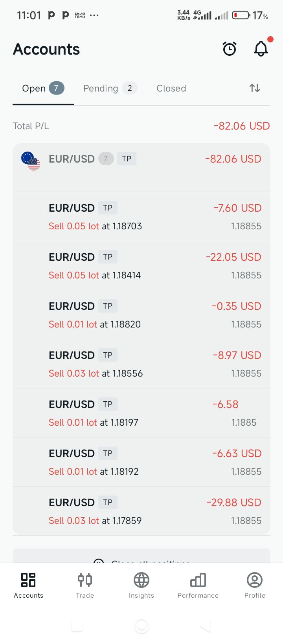Viewport: 283px width, 644px height.
Task: Open the Sell 0.03 lot at 1.17859 position
Action: coord(141,511)
